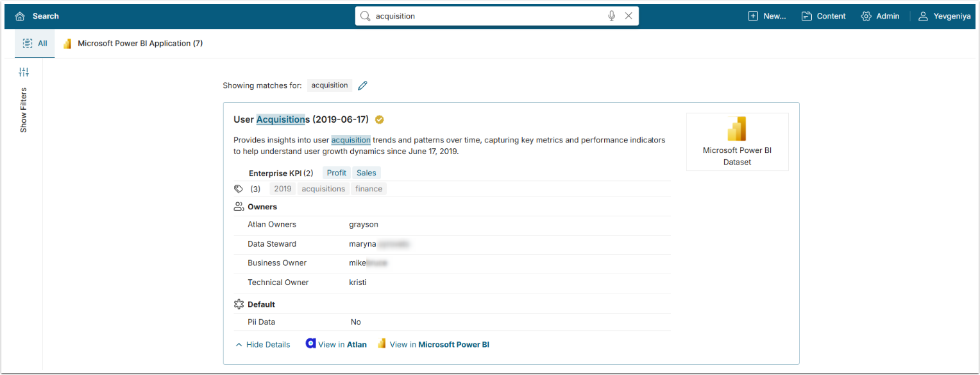
Task: Click the Default section puzzle icon
Action: [x=239, y=304]
